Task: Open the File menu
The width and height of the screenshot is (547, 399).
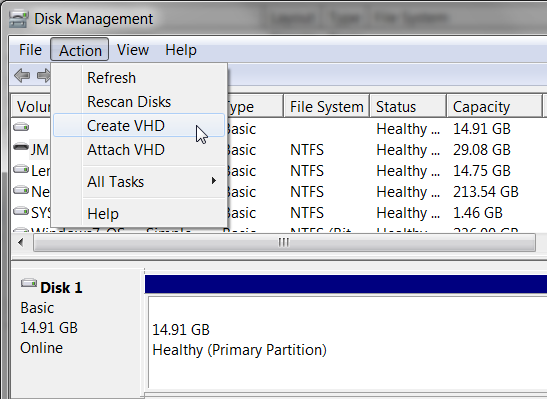Action: (30, 50)
